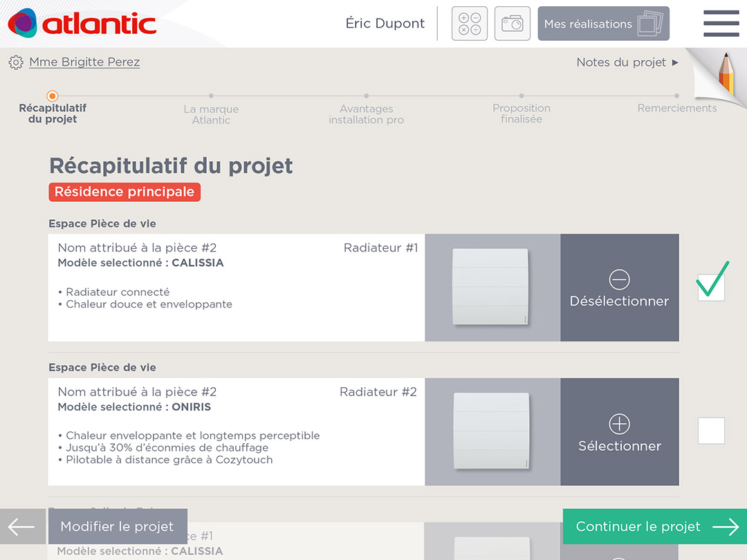Open Mme Brigitte Perez client link

click(84, 62)
